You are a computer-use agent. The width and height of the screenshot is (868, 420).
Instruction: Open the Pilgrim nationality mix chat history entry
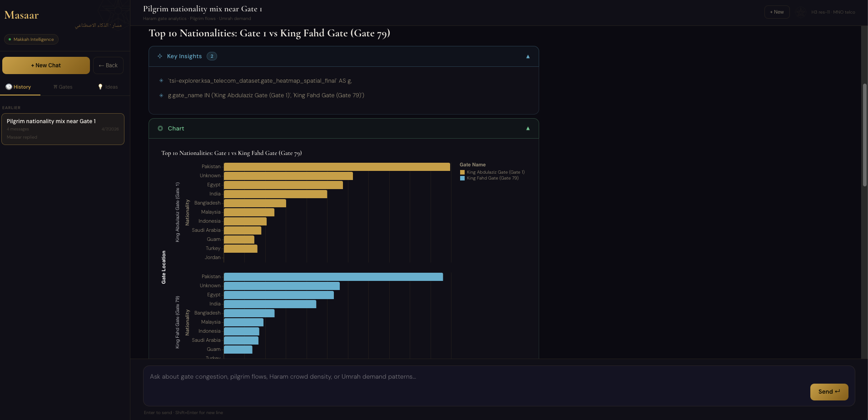pyautogui.click(x=63, y=129)
